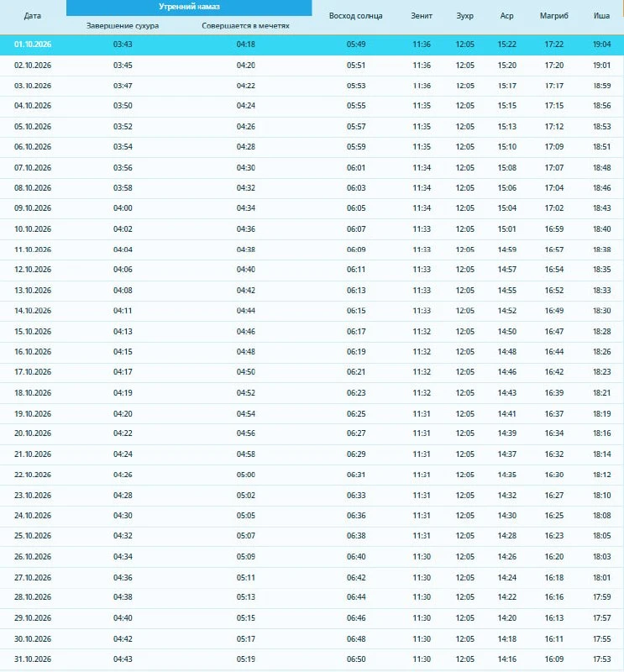The width and height of the screenshot is (624, 672).
Task: Click Maghrib time 16:39
Action: click(x=554, y=392)
